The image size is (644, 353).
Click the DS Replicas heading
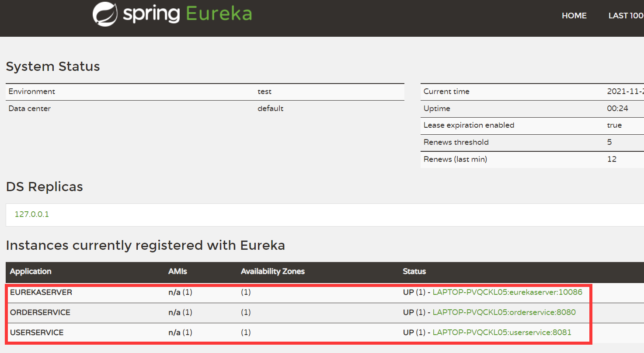[x=45, y=187]
